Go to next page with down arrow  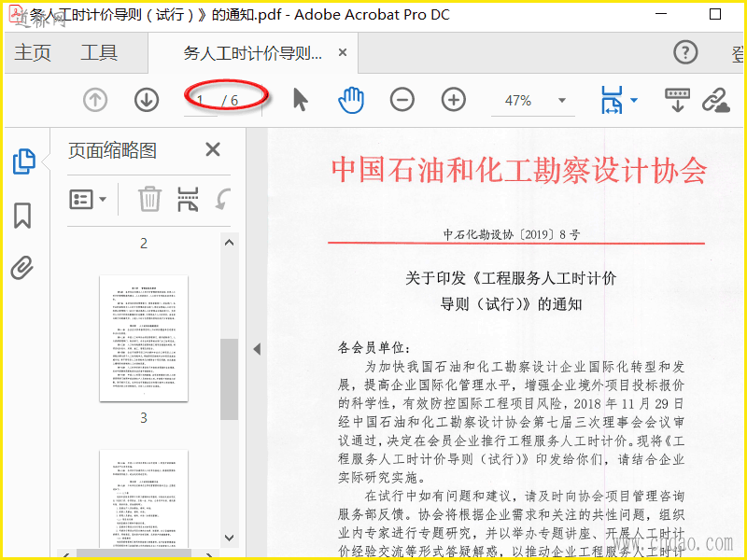[147, 100]
